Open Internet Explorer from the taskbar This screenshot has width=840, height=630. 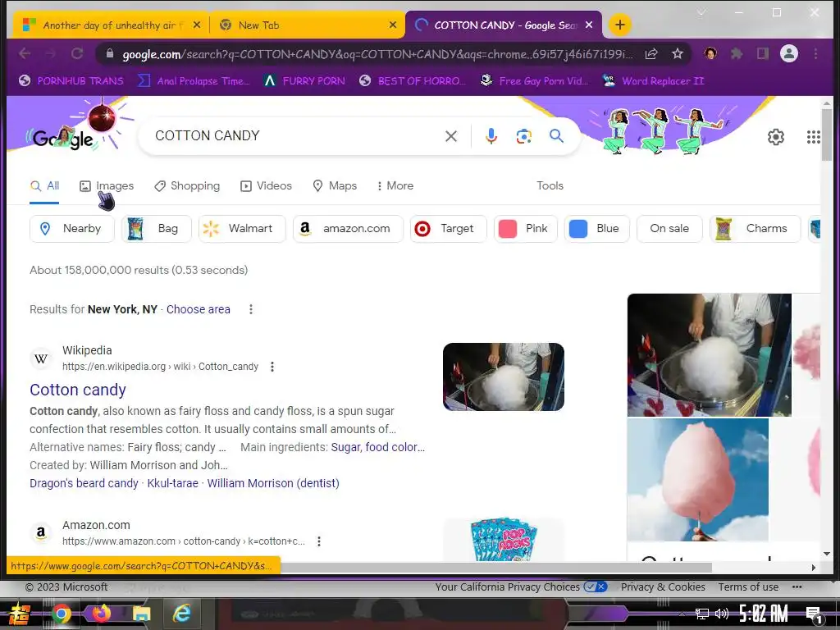181,614
